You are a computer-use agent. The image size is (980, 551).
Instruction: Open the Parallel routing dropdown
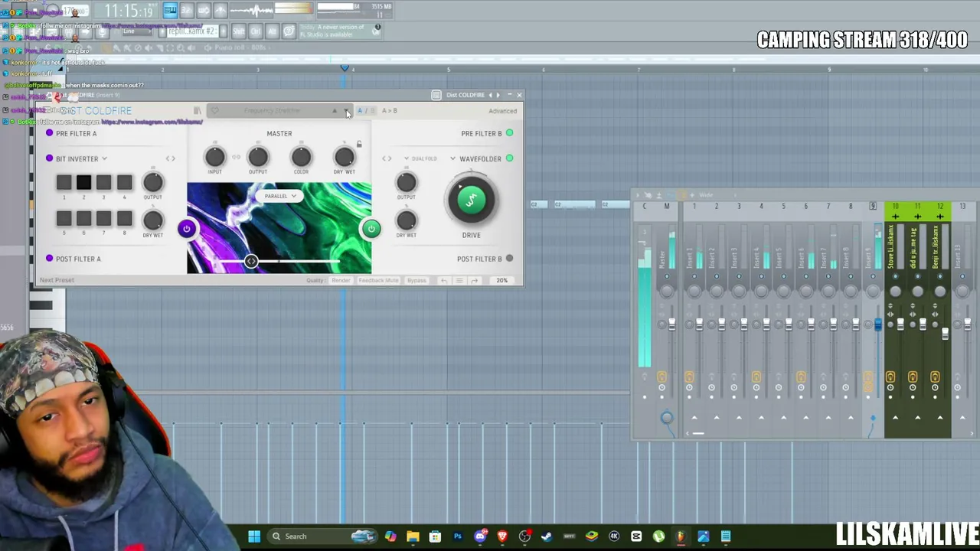coord(280,196)
